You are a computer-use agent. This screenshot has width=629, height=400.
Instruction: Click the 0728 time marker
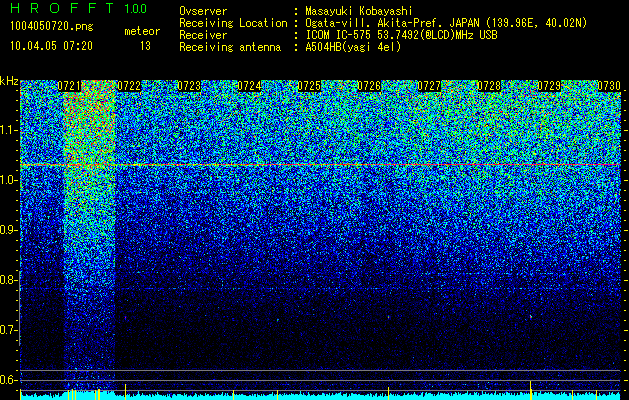tap(489, 86)
